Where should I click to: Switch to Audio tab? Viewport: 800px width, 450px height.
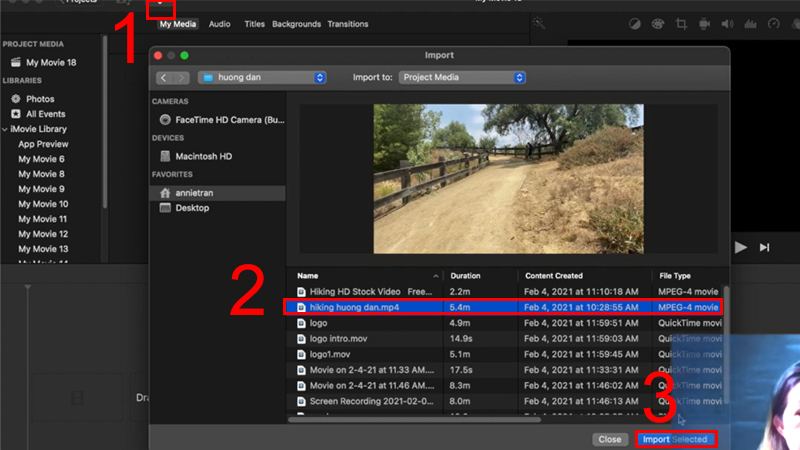(x=219, y=24)
